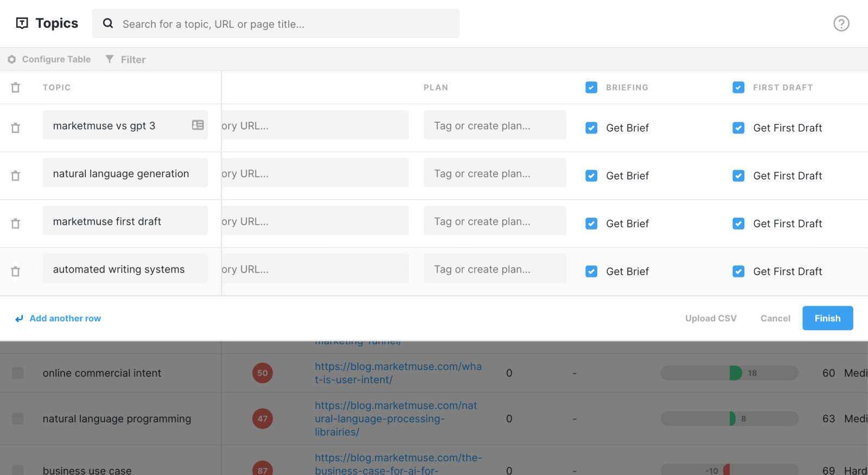
Task: Click 'business use case' topic text
Action: [87, 470]
